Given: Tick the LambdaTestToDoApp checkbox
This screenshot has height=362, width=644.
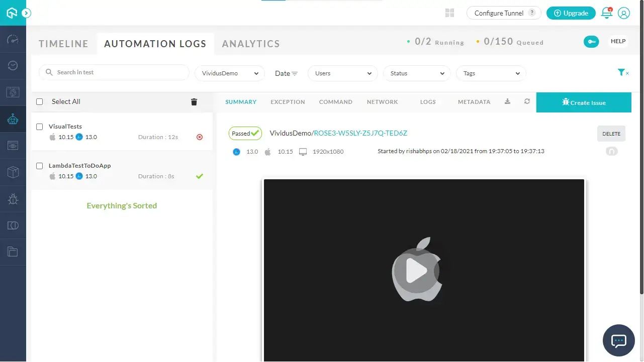Looking at the screenshot, I should tap(39, 166).
